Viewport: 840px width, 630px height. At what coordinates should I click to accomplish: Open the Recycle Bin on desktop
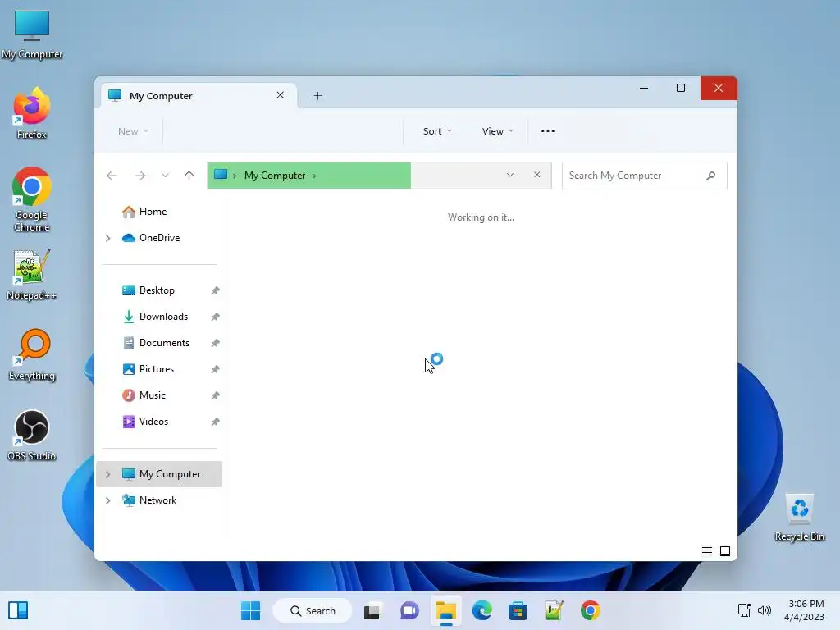click(x=799, y=517)
